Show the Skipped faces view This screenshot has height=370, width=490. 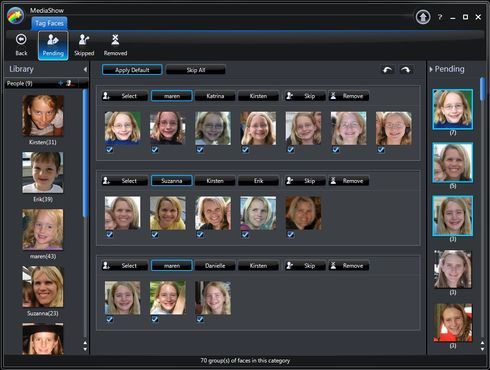pos(84,46)
